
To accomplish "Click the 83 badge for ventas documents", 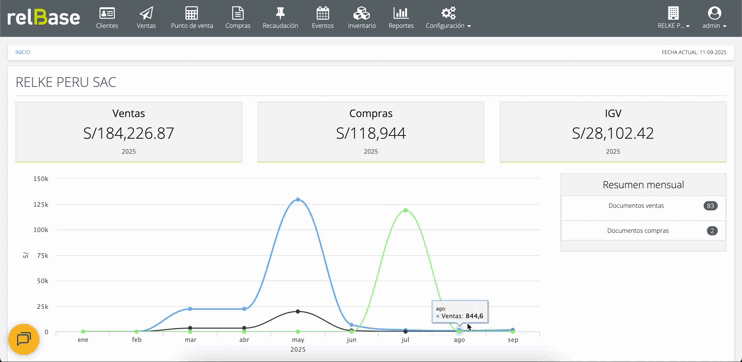I will [x=710, y=206].
